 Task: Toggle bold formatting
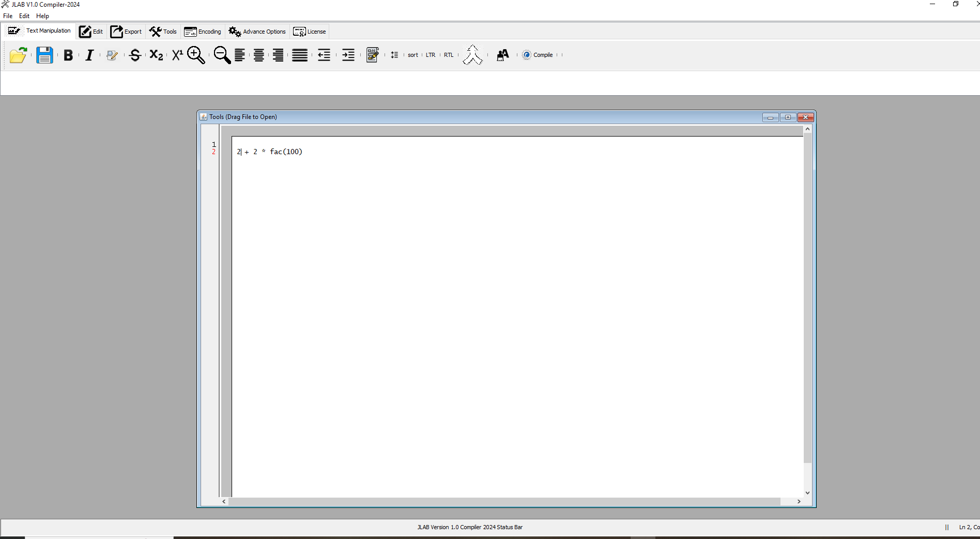(x=68, y=55)
